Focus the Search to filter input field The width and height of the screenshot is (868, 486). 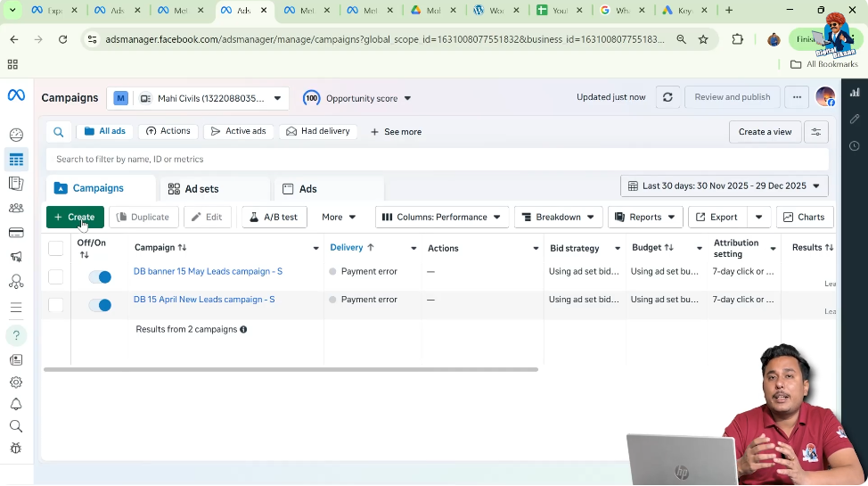click(x=438, y=160)
